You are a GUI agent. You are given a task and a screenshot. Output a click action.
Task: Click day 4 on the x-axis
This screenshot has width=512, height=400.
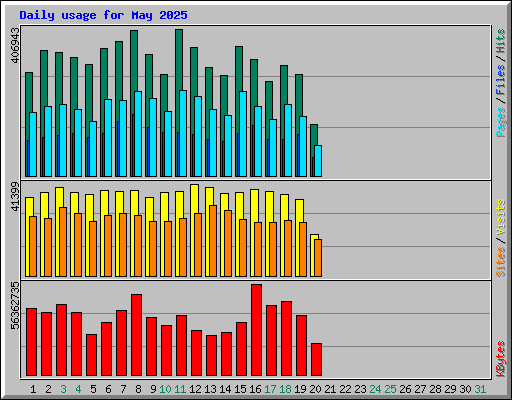click(x=78, y=389)
